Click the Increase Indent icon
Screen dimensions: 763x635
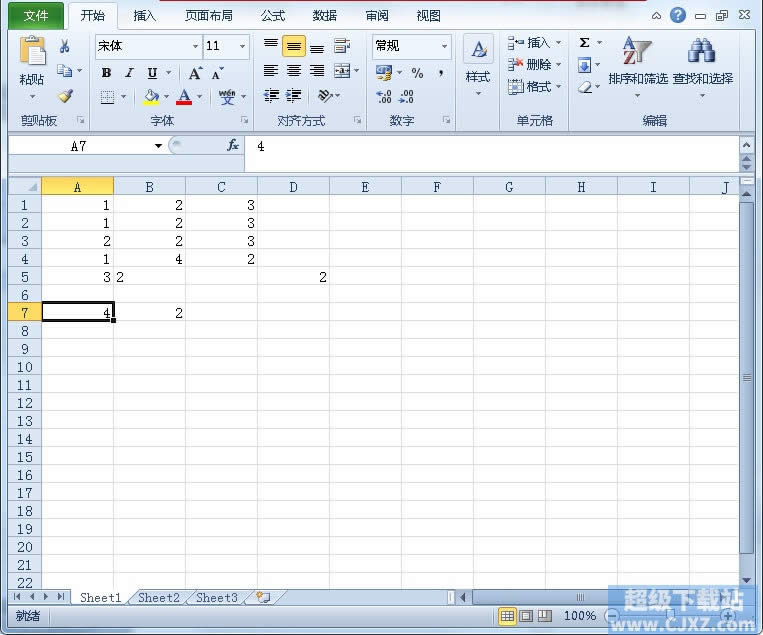pos(293,96)
